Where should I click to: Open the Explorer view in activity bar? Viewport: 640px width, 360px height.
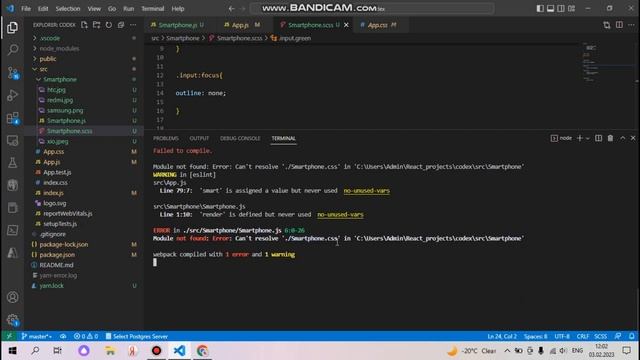pos(13,27)
